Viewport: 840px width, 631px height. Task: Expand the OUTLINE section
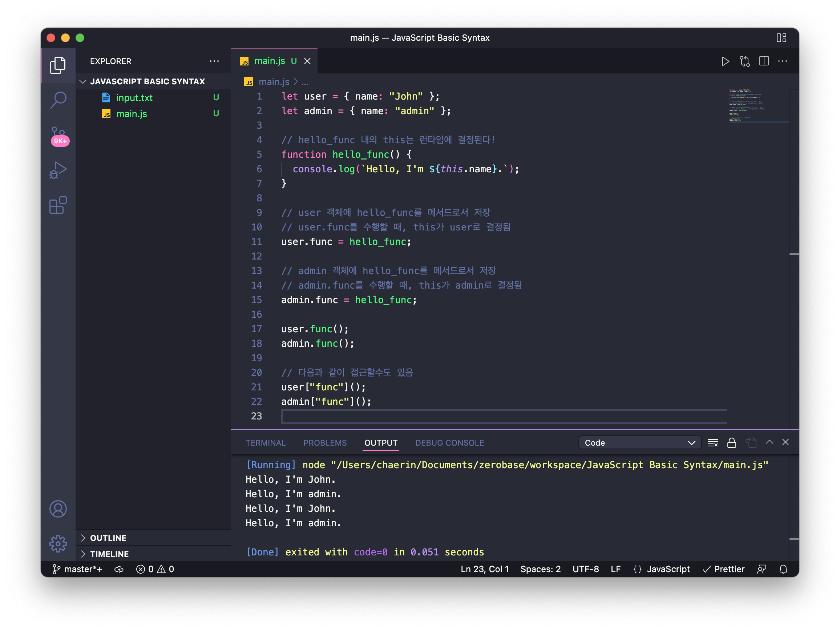[108, 538]
